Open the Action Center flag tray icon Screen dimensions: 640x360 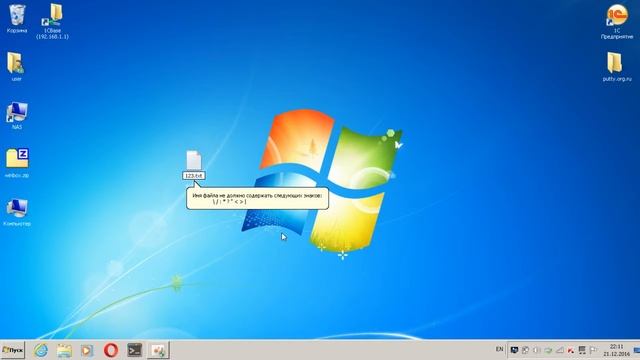coord(593,350)
